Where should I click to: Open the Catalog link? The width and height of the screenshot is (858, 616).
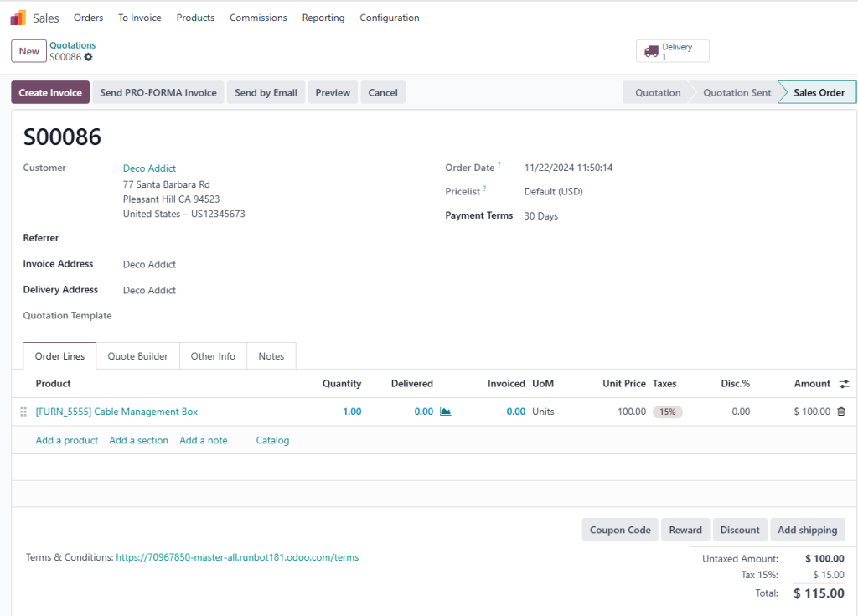[272, 440]
